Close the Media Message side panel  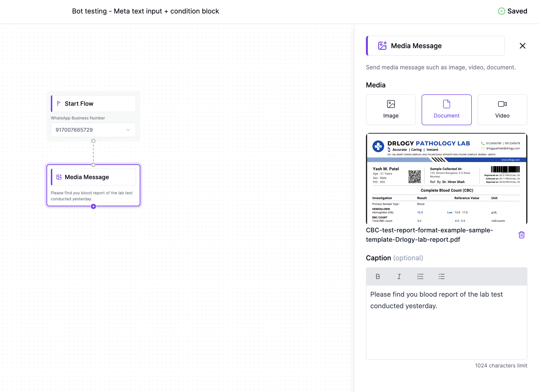point(522,46)
